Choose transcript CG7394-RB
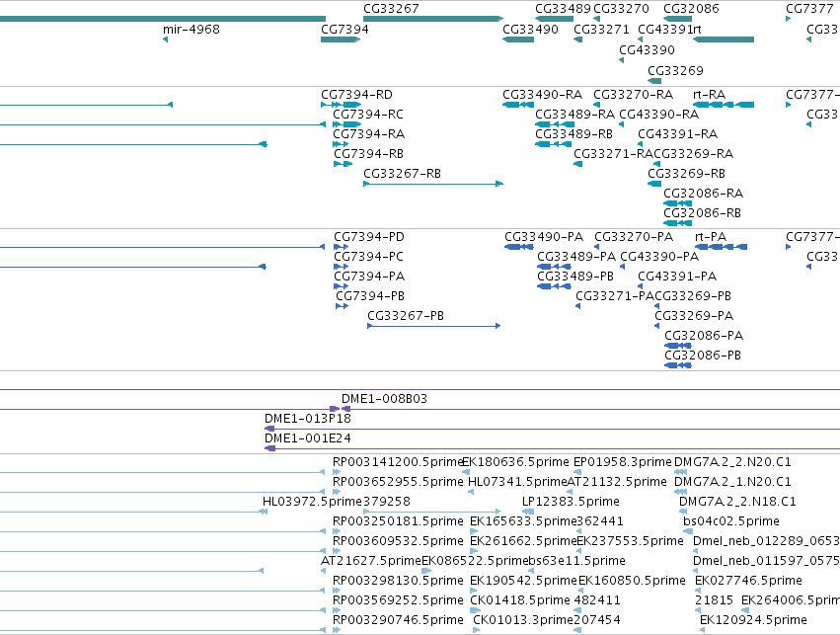The image size is (840, 635). pyautogui.click(x=368, y=154)
